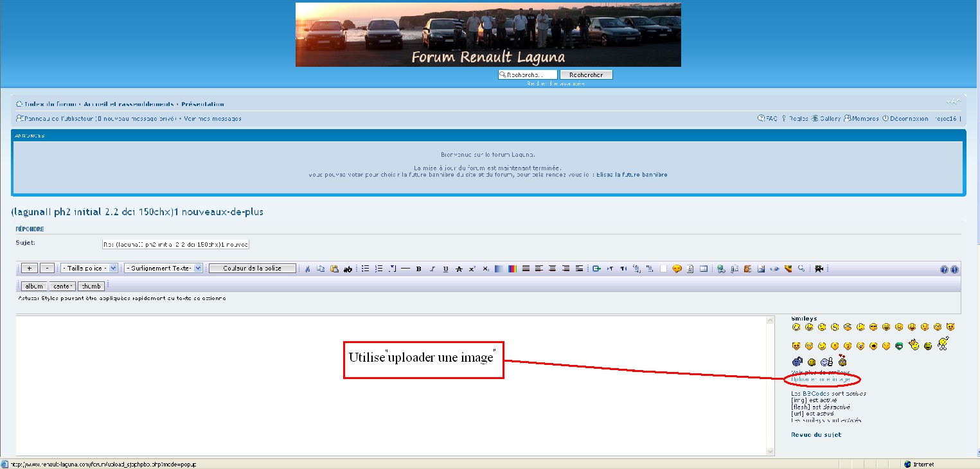Viewport: 980px width, 469px height.
Task: Apply superscript formatting (x²)
Action: click(x=472, y=269)
